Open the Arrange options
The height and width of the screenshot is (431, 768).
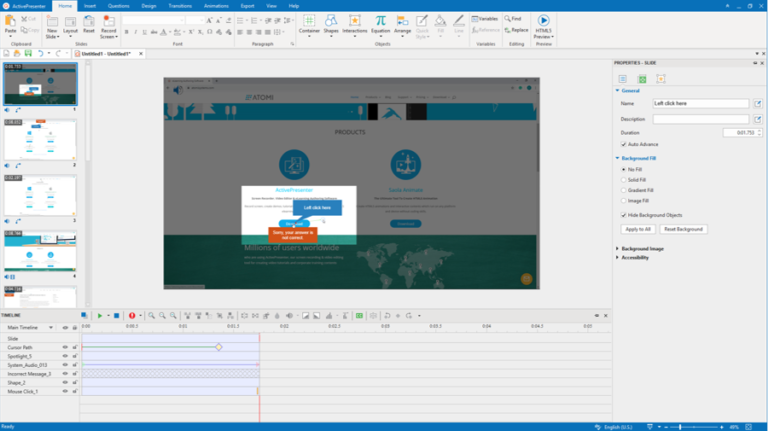[x=402, y=24]
